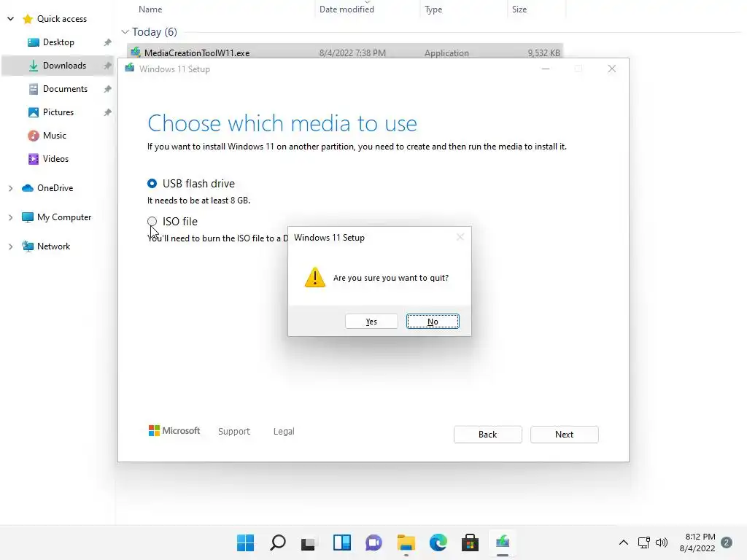Go Back in Windows 11 Setup
Image resolution: width=747 pixels, height=560 pixels.
coord(487,435)
